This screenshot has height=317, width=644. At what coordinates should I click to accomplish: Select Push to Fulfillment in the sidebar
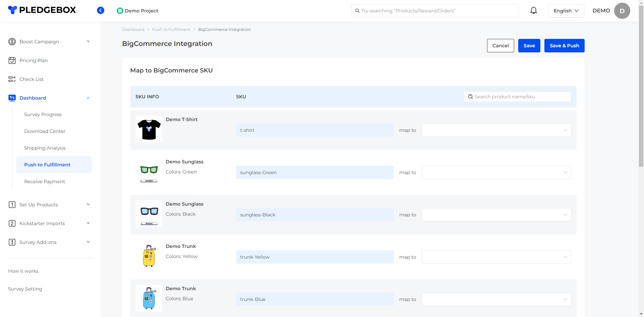click(x=54, y=165)
